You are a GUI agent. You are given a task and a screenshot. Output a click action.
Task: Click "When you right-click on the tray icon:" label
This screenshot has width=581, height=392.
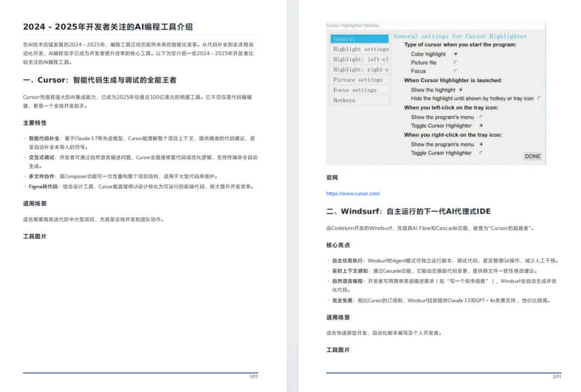453,135
